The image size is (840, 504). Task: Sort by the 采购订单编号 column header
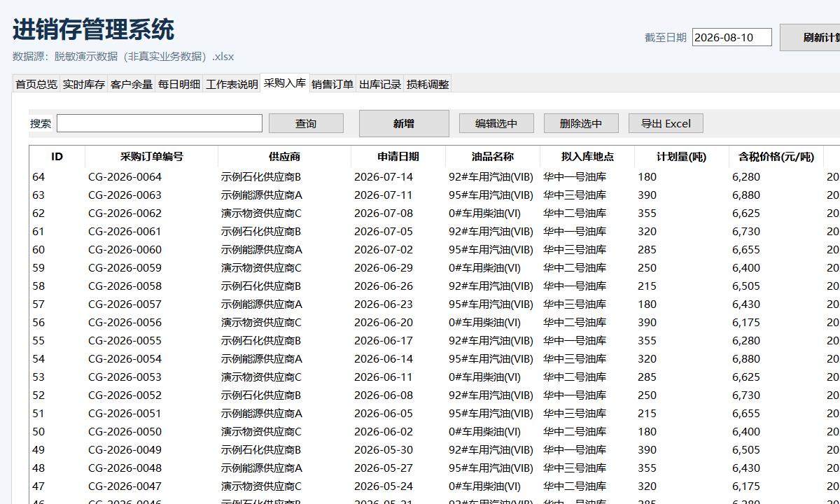(152, 156)
